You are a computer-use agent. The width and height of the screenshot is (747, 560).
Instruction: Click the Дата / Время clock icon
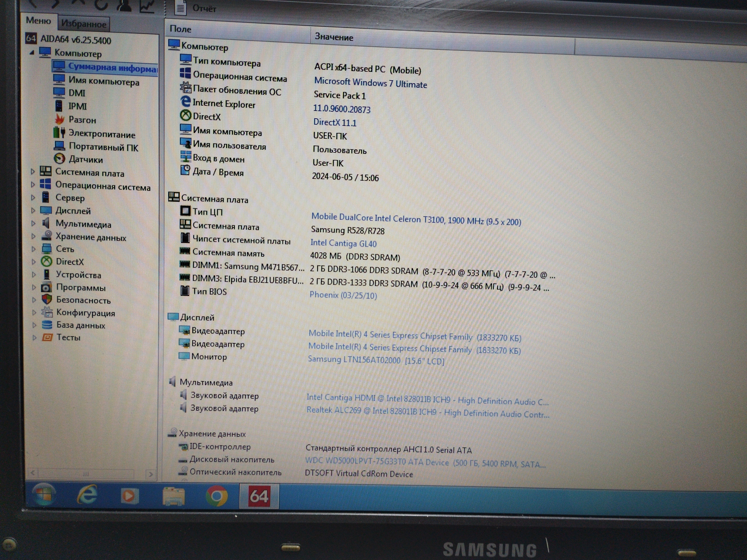coord(185,170)
